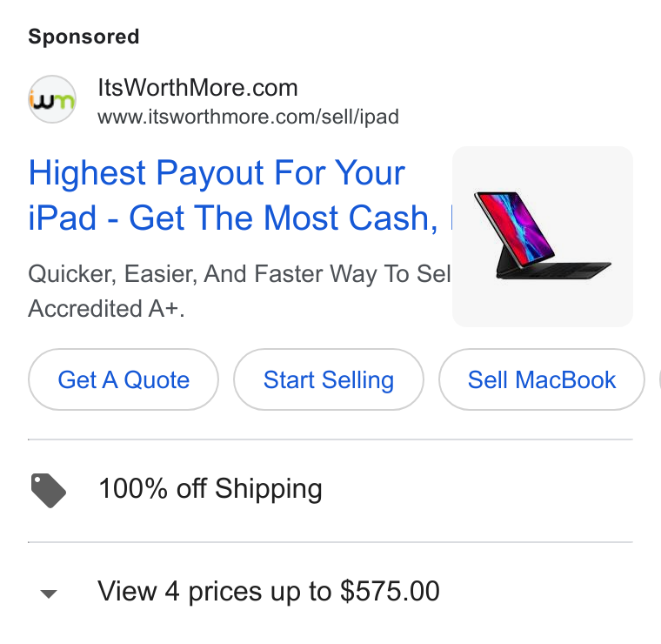
Task: Click the Sponsored label
Action: click(83, 37)
